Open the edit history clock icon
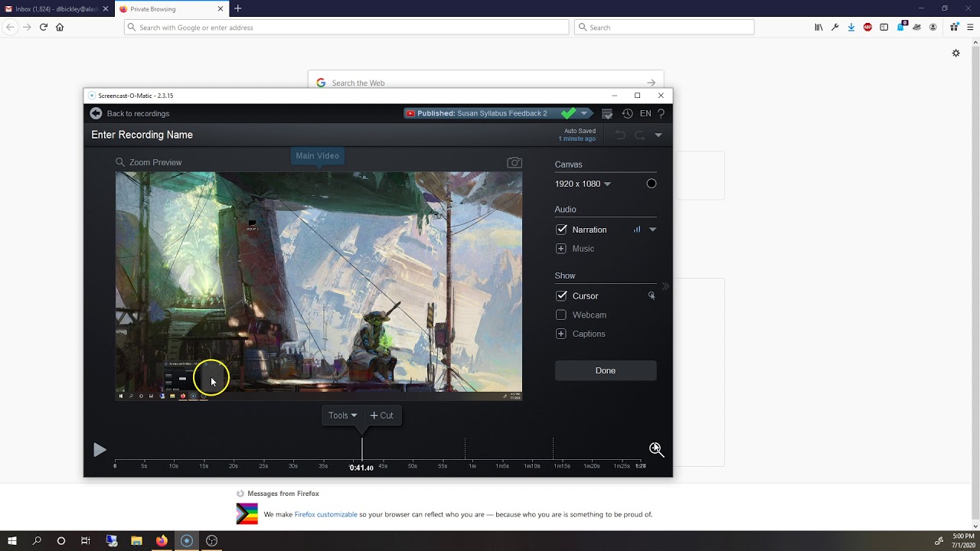980x551 pixels. pos(627,113)
